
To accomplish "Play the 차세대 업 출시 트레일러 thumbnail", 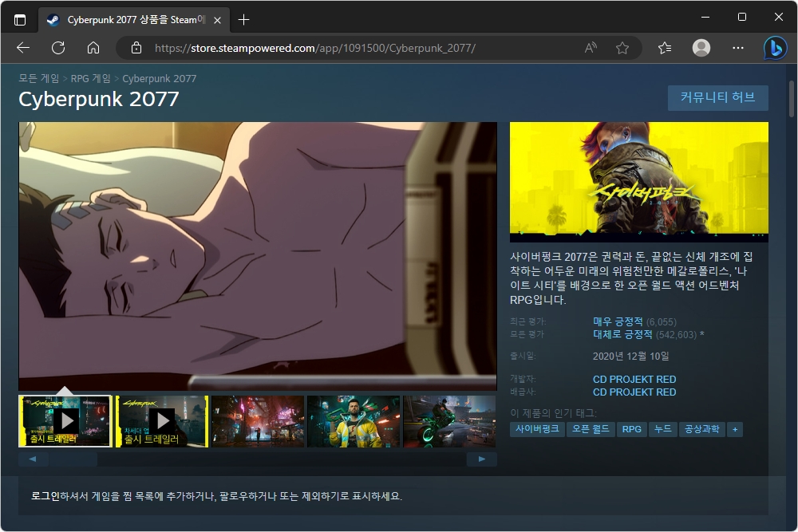I will pos(162,421).
